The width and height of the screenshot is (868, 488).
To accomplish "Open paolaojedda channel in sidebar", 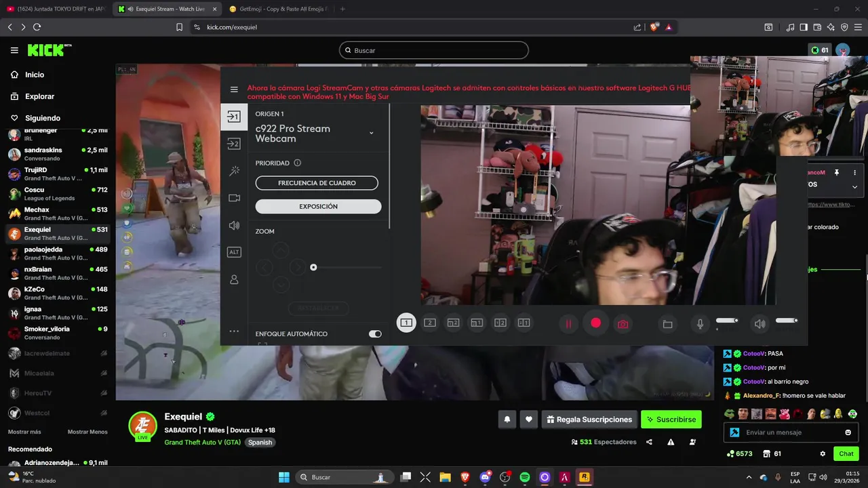I will click(58, 253).
